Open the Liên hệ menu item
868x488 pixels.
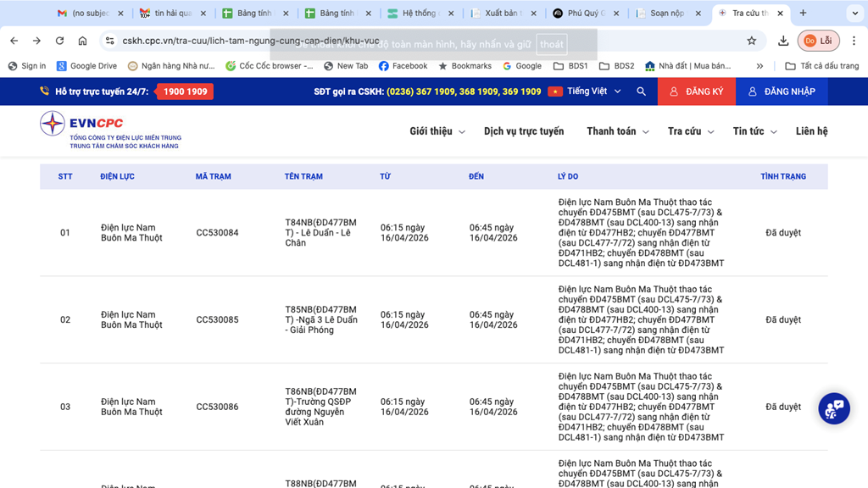[x=811, y=131]
